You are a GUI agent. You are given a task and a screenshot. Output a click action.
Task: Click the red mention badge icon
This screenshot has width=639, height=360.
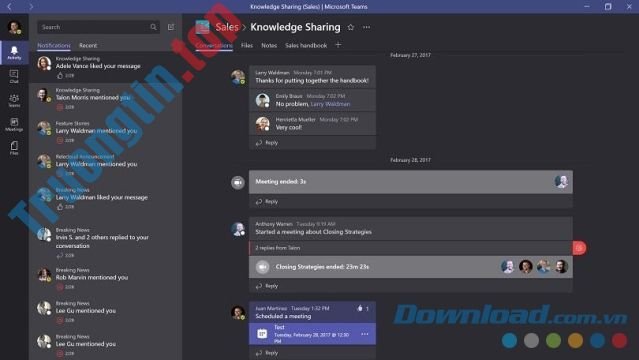point(580,248)
